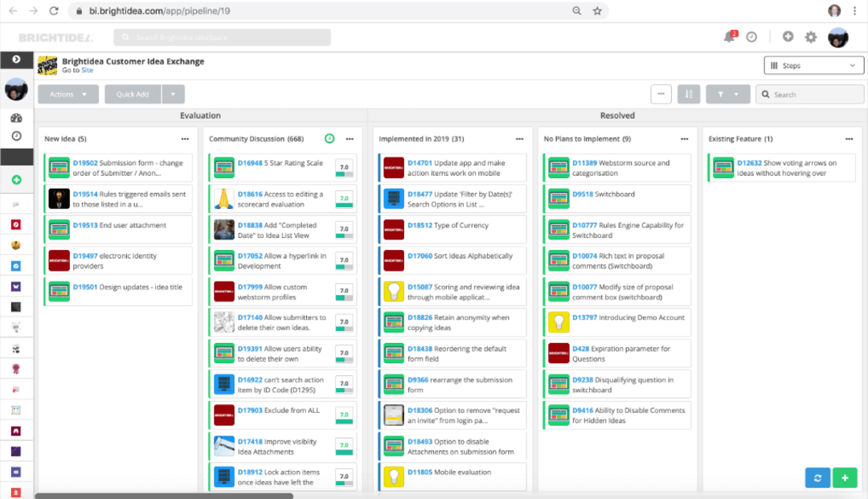The height and width of the screenshot is (499, 868).
Task: Open the sort icon above the pipeline board
Action: [689, 94]
